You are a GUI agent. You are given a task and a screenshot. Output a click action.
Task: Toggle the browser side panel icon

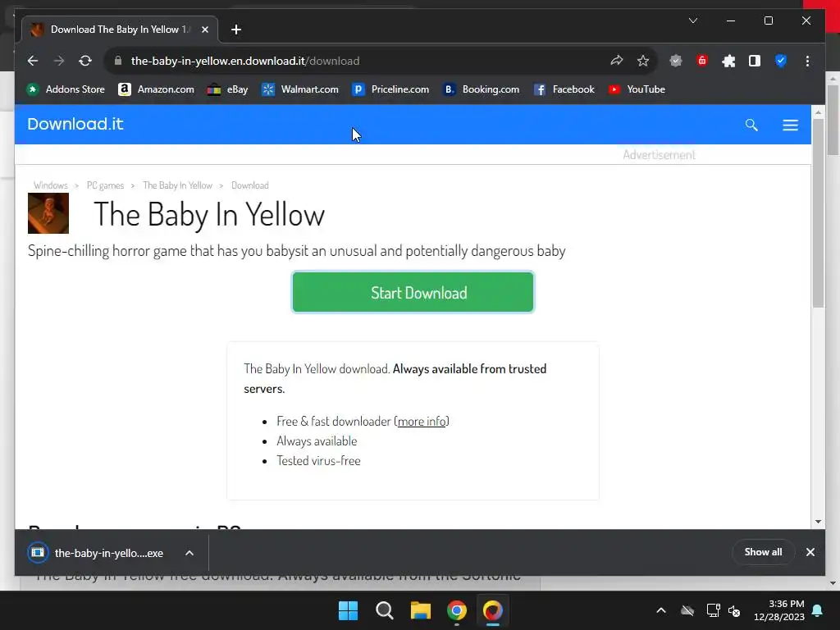[755, 61]
